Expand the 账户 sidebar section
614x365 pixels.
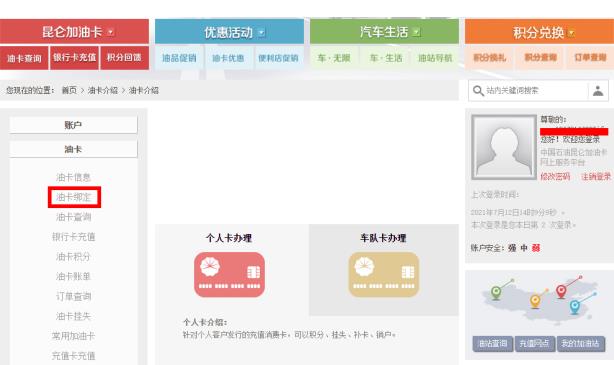point(73,125)
